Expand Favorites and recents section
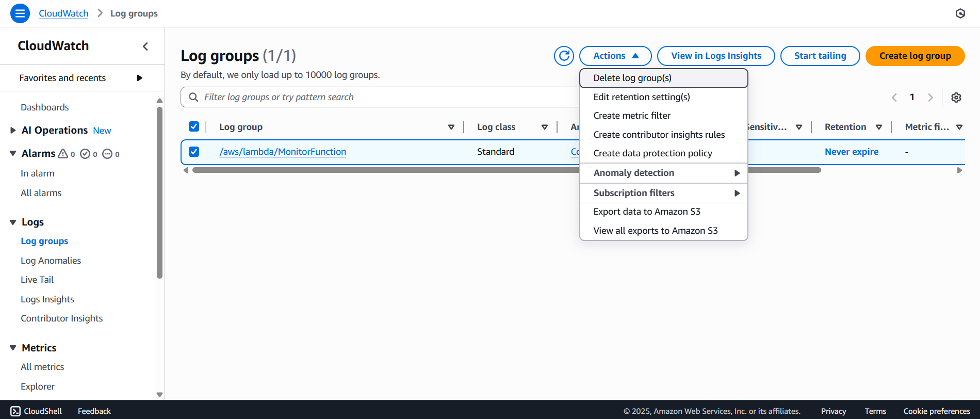Viewport: 980px width, 419px height. click(x=139, y=78)
